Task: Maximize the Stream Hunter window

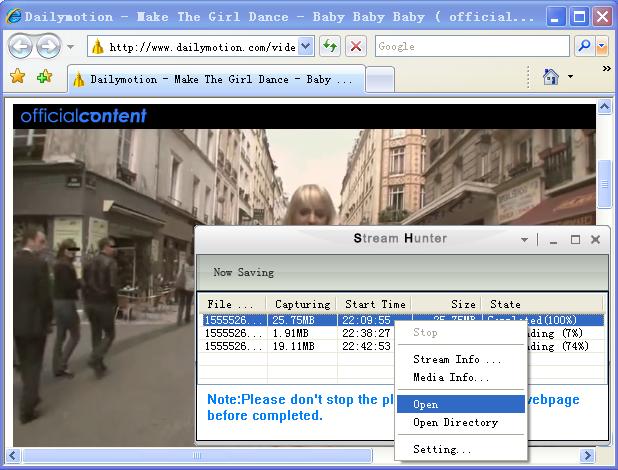Action: 575,240
